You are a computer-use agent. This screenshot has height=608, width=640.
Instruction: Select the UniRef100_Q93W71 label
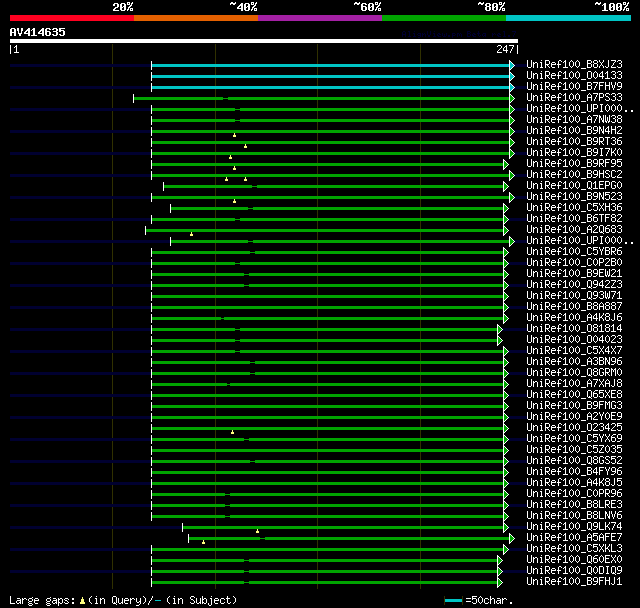[x=574, y=296]
